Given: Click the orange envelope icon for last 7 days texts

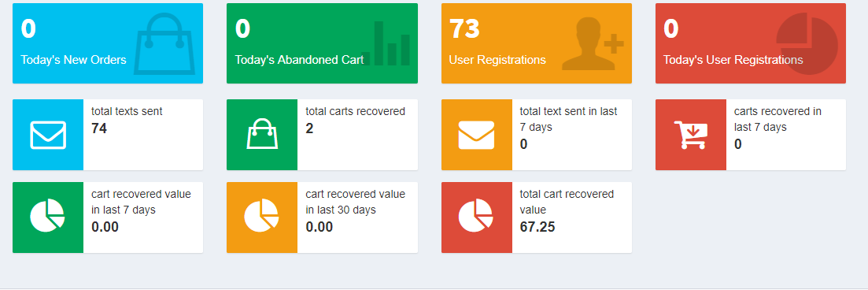Looking at the screenshot, I should tap(476, 135).
